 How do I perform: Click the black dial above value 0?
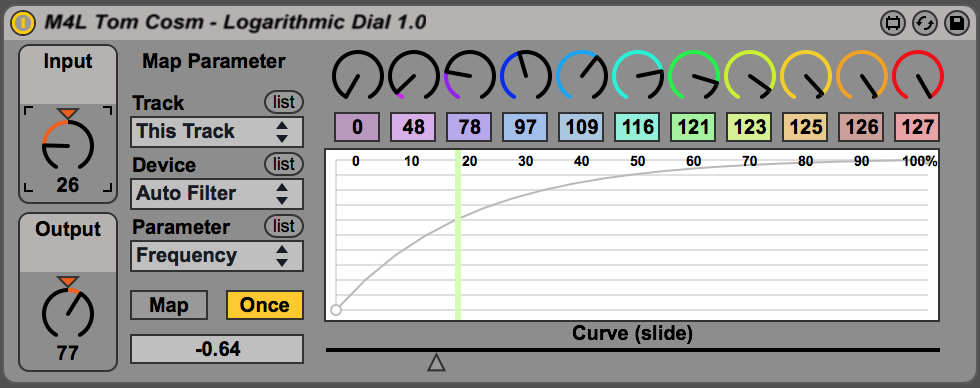(358, 76)
